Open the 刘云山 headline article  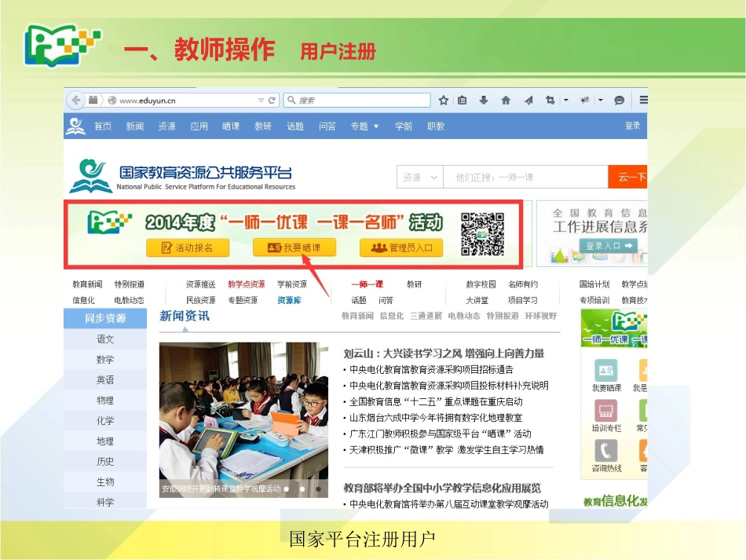pos(444,353)
